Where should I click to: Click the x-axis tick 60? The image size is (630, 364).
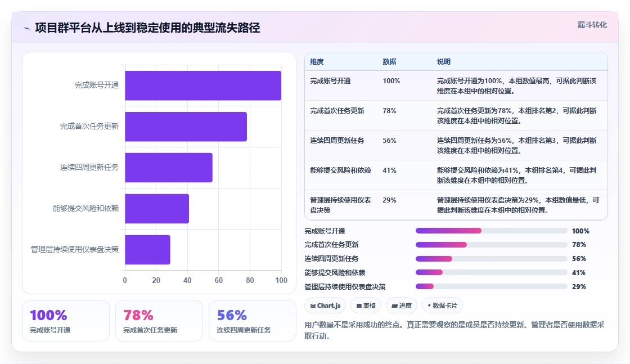click(219, 280)
